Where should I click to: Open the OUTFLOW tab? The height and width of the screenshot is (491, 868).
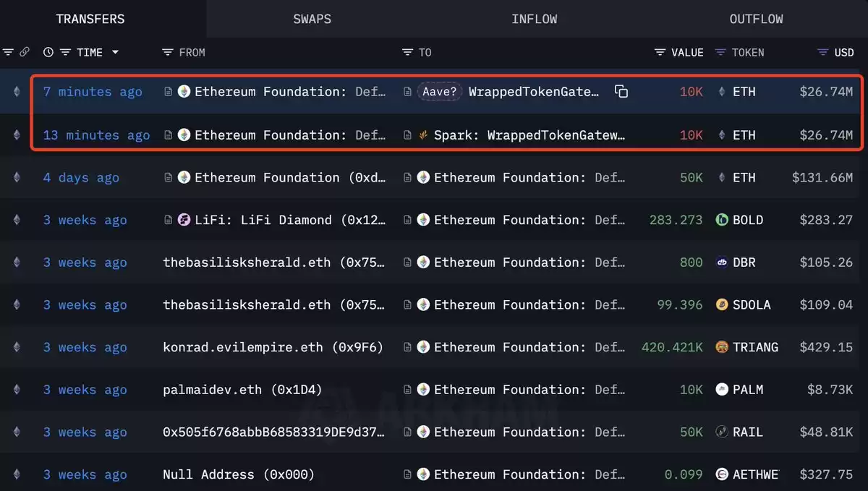[757, 19]
